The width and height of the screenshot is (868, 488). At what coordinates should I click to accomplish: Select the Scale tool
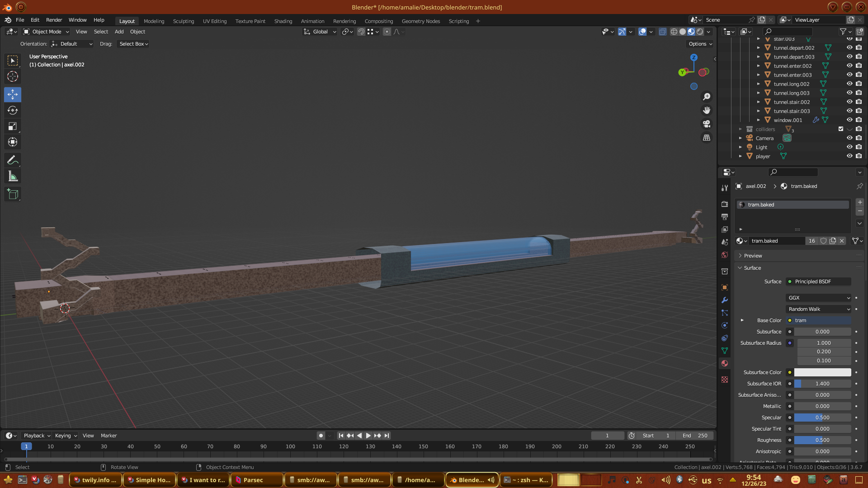point(13,127)
